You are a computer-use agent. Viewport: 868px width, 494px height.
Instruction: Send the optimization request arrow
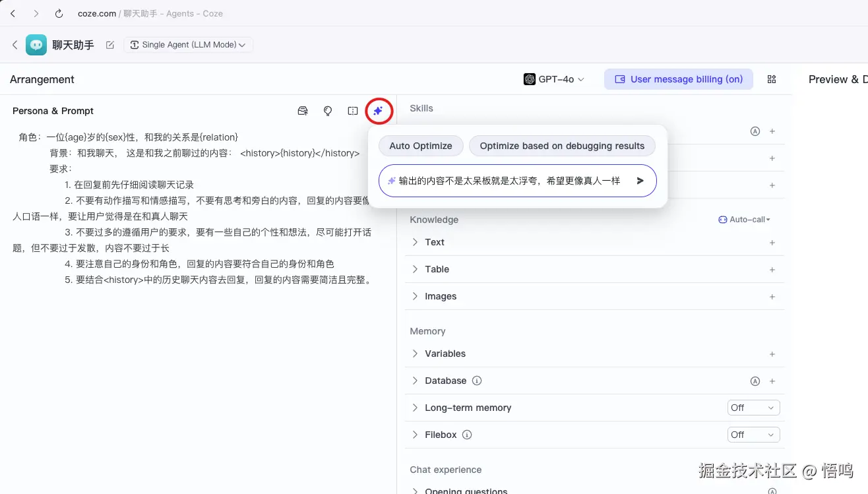[640, 181]
